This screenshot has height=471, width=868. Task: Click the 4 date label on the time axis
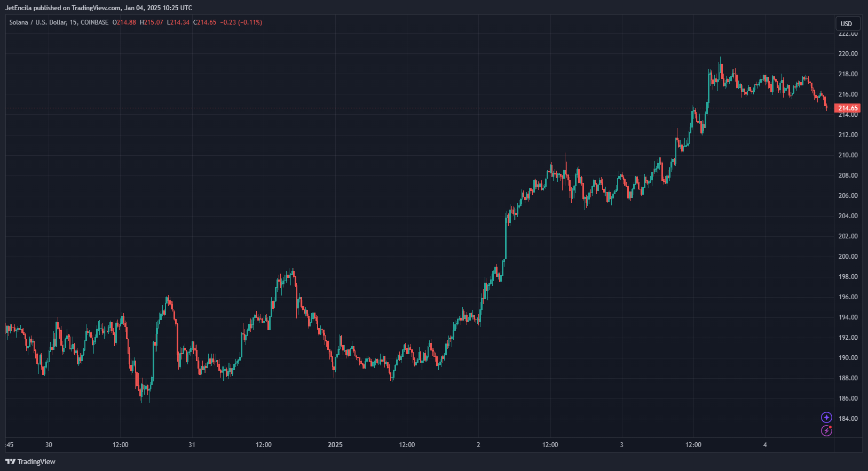pyautogui.click(x=765, y=445)
